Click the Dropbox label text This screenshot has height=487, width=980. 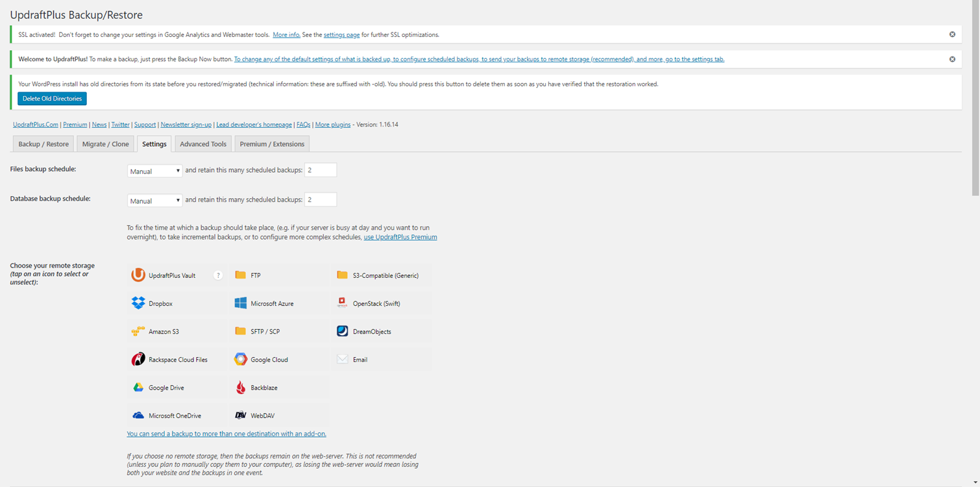pos(160,304)
